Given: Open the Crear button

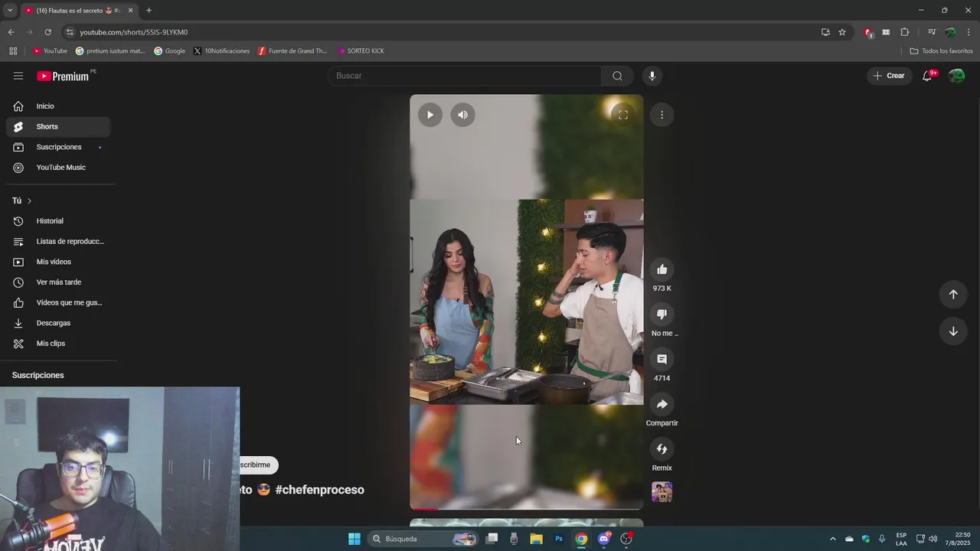Looking at the screenshot, I should click(x=889, y=76).
